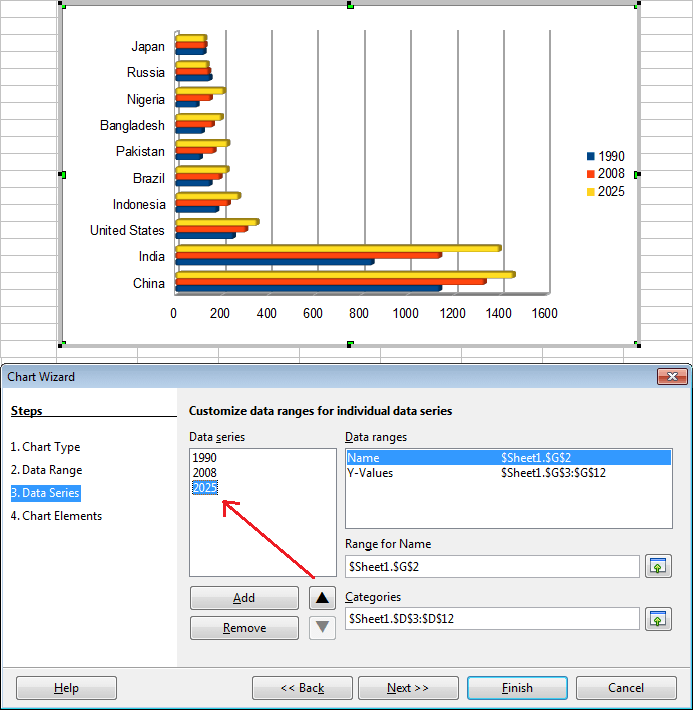Screen dimensions: 693x710
Task: Go to next wizard step
Action: (408, 688)
